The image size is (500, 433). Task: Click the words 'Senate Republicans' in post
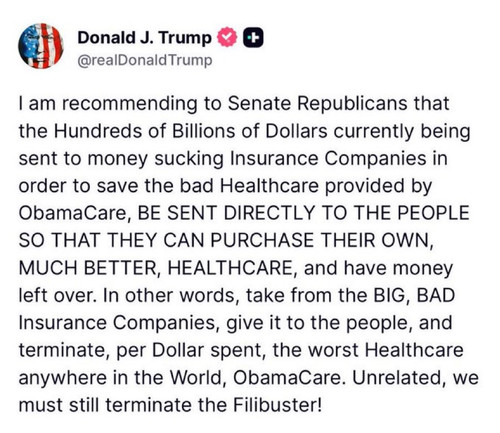317,103
